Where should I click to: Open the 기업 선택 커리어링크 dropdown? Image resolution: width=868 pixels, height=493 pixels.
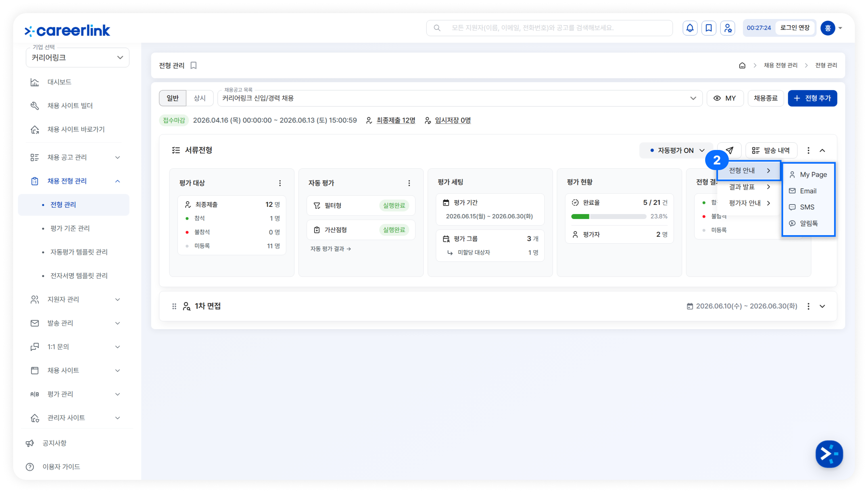78,58
